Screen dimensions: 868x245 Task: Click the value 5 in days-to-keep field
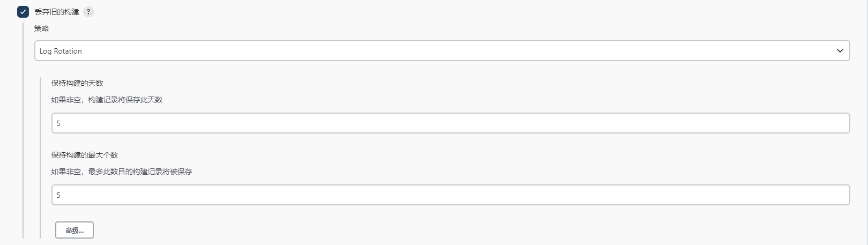(58, 123)
